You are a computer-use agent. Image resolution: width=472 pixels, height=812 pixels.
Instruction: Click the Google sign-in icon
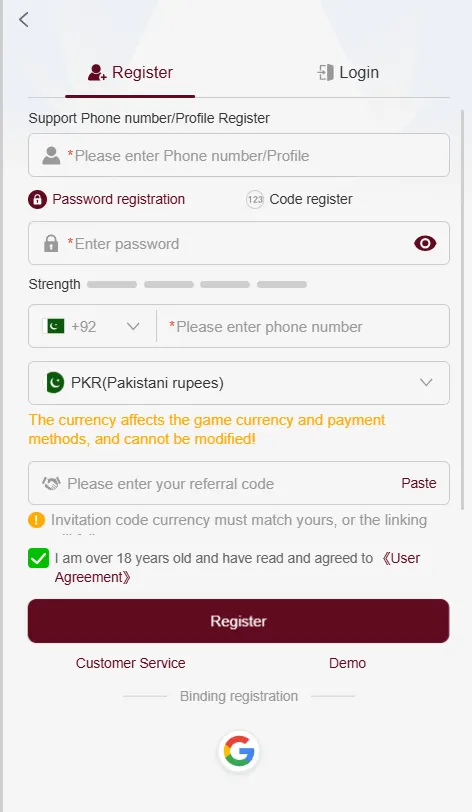[239, 751]
